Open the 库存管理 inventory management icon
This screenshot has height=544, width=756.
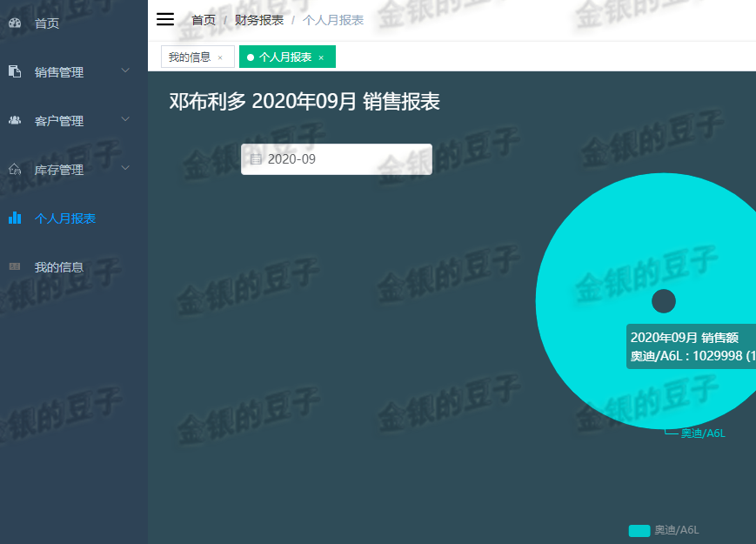click(x=15, y=169)
